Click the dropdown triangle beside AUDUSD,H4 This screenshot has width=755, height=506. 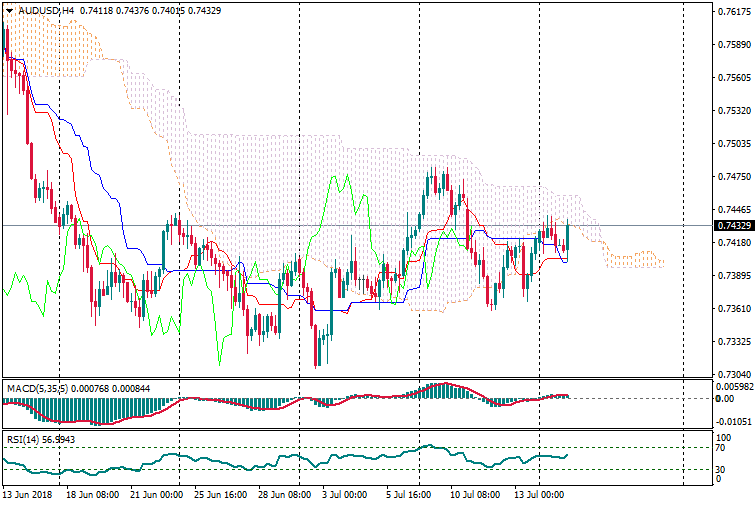tap(9, 10)
